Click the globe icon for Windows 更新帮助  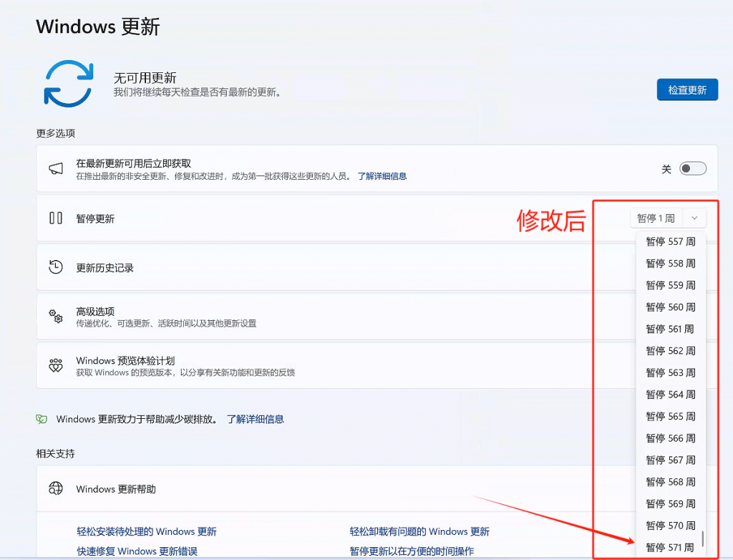tap(56, 488)
